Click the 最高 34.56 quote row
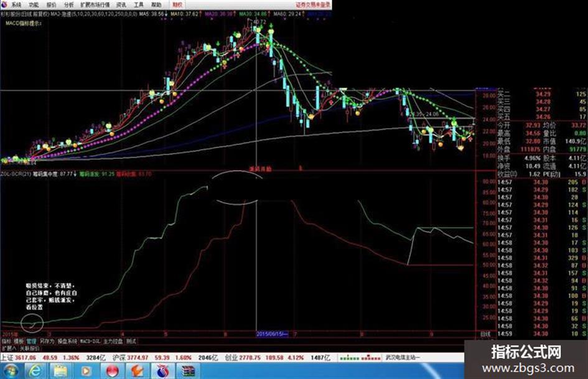Screen dimensions: 588x379 [x=520, y=133]
